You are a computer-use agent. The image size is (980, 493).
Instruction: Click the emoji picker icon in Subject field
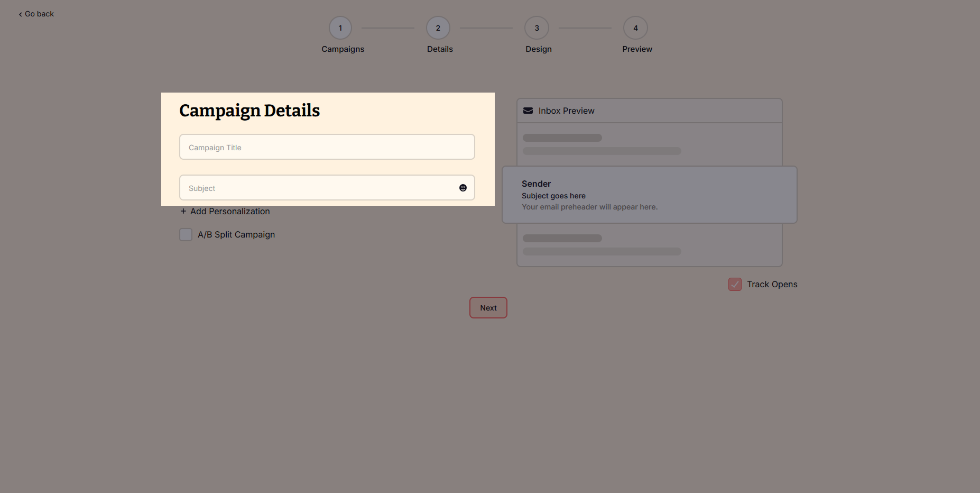point(463,188)
